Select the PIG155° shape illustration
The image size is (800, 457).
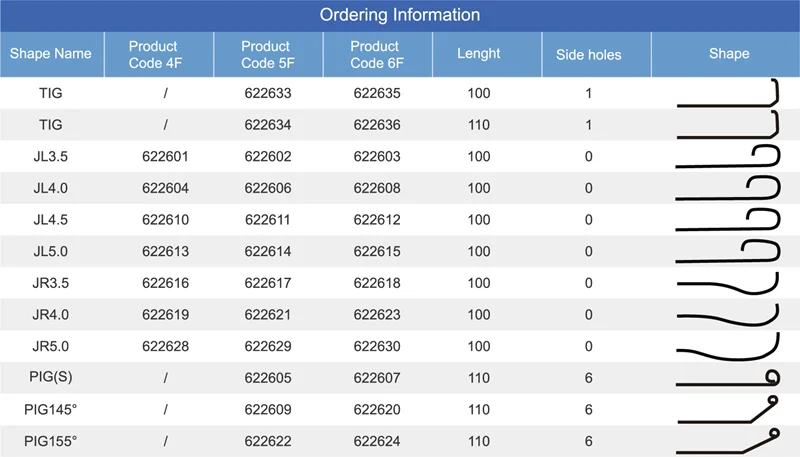pos(728,440)
